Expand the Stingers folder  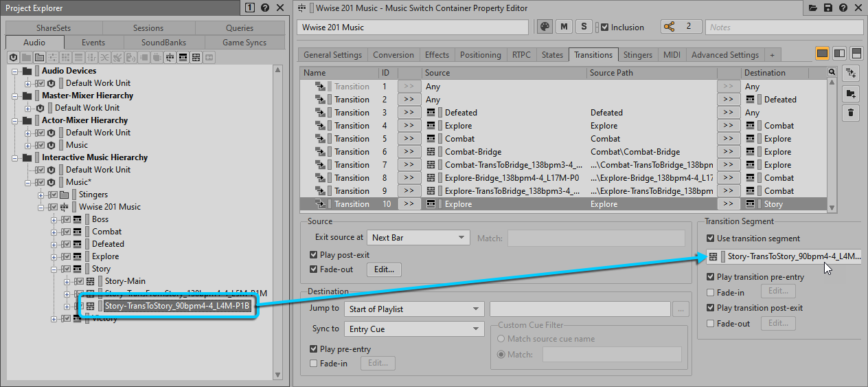42,195
